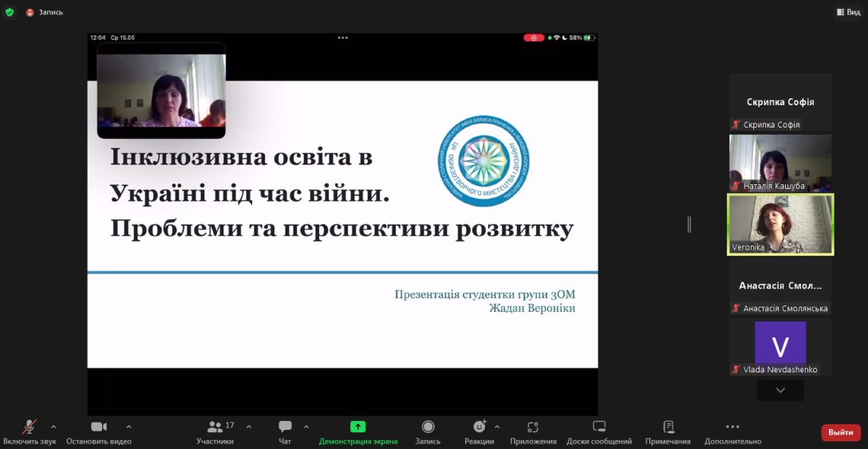Click university circular logo on slide
Screen dimensions: 868x449
point(483,160)
